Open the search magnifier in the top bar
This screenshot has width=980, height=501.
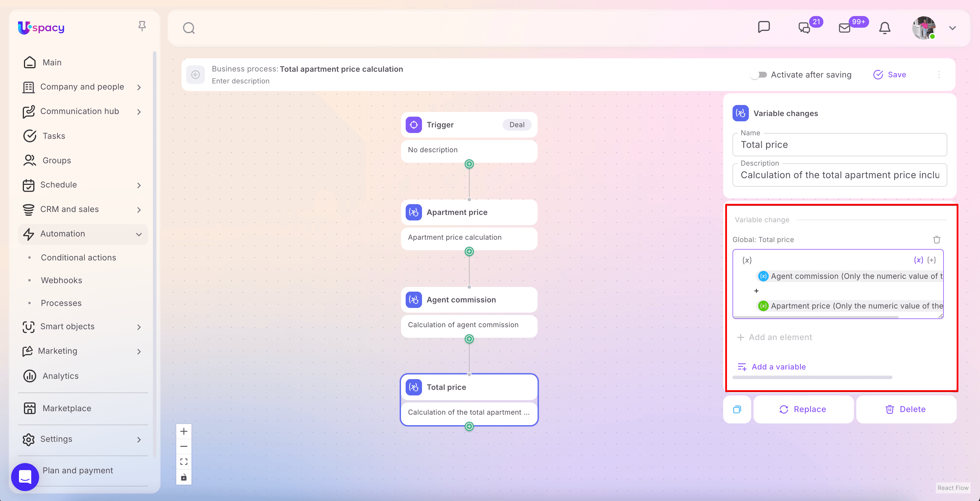[x=189, y=28]
